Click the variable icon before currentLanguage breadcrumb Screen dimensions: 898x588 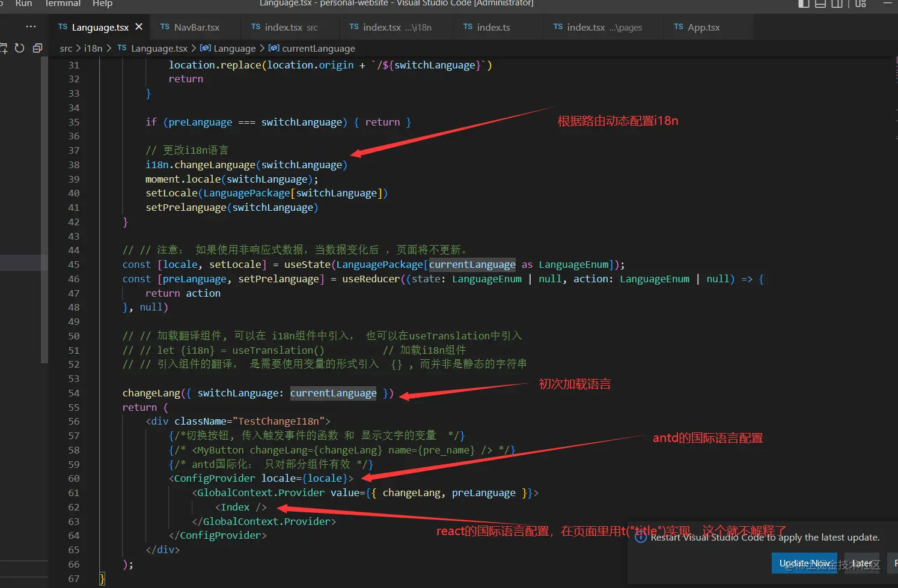[x=273, y=48]
